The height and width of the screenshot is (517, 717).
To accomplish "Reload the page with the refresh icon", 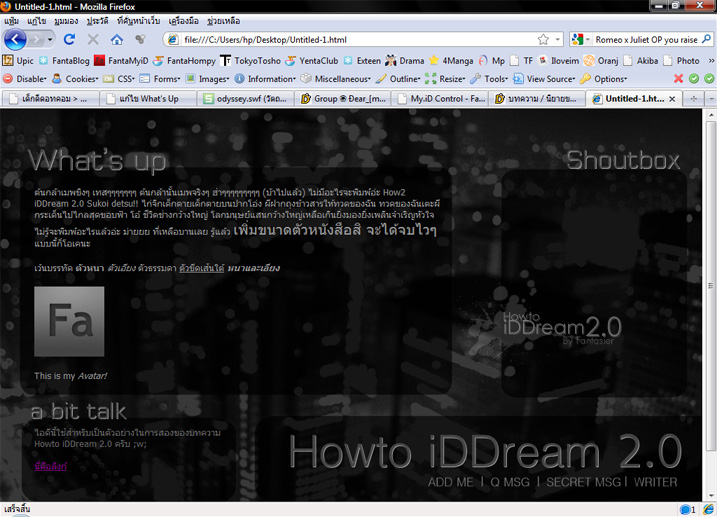I will pyautogui.click(x=70, y=40).
